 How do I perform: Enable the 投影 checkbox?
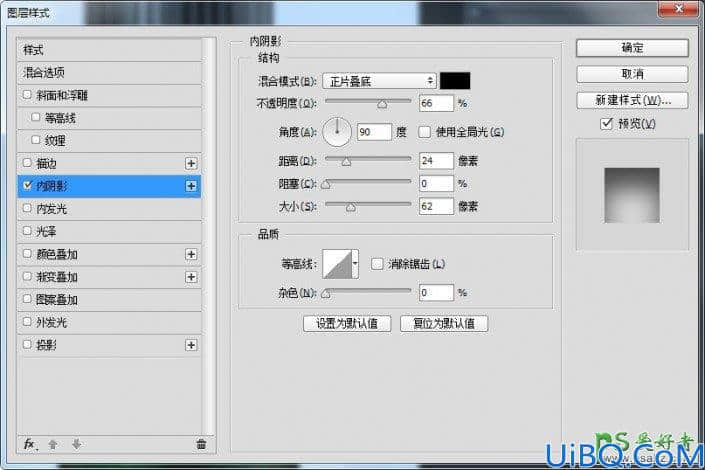[x=27, y=345]
